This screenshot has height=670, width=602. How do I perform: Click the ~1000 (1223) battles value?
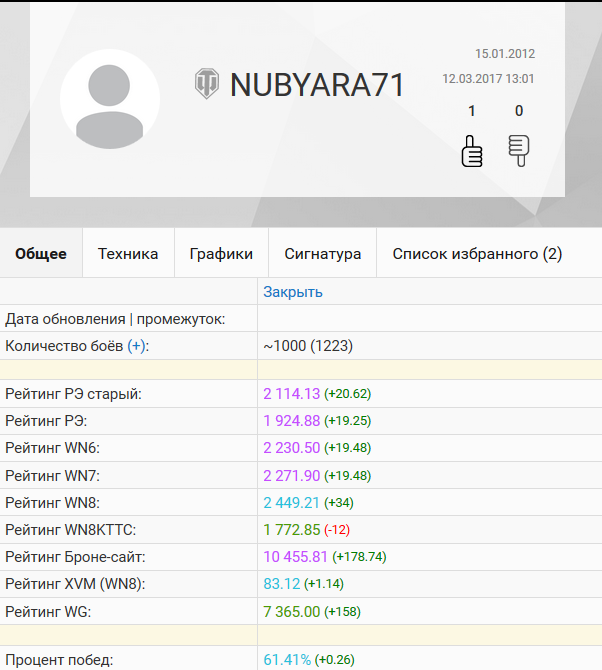coord(308,346)
